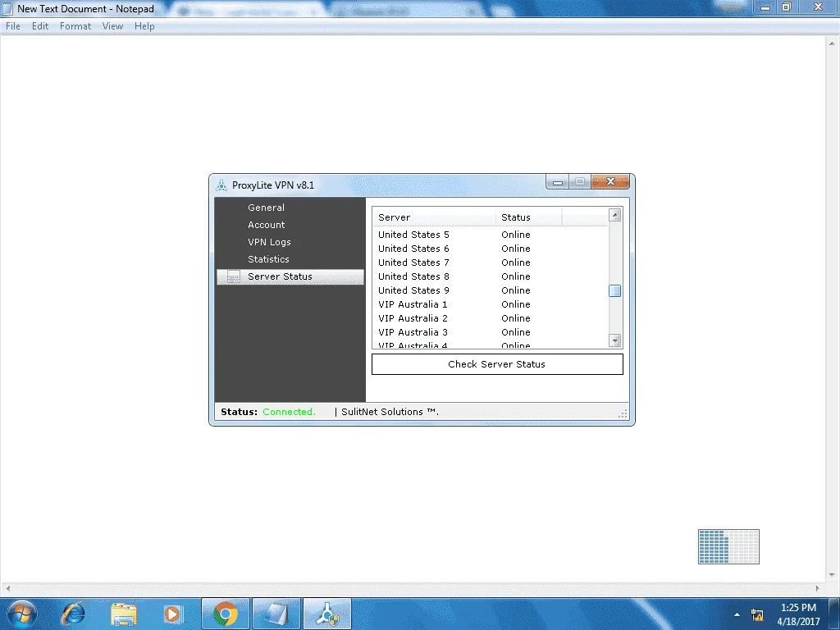This screenshot has height=630, width=840.
Task: Click Notepad horizontal scrollbar right arrow
Action: (x=818, y=588)
